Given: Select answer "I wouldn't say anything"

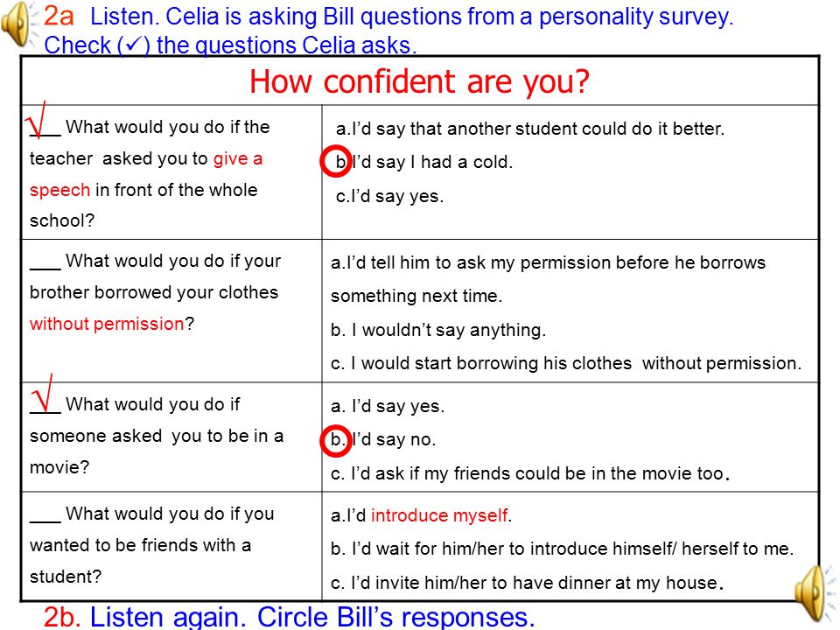Looking at the screenshot, I should tap(438, 330).
